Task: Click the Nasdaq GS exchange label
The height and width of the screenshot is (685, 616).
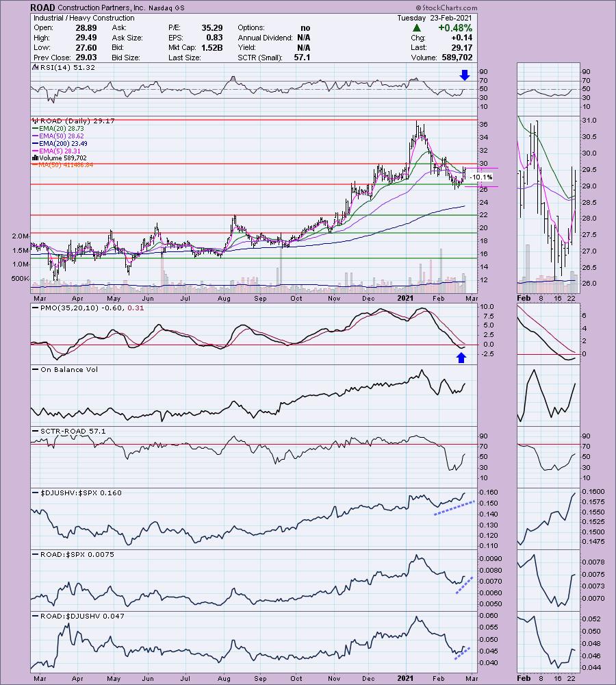Action: click(166, 8)
